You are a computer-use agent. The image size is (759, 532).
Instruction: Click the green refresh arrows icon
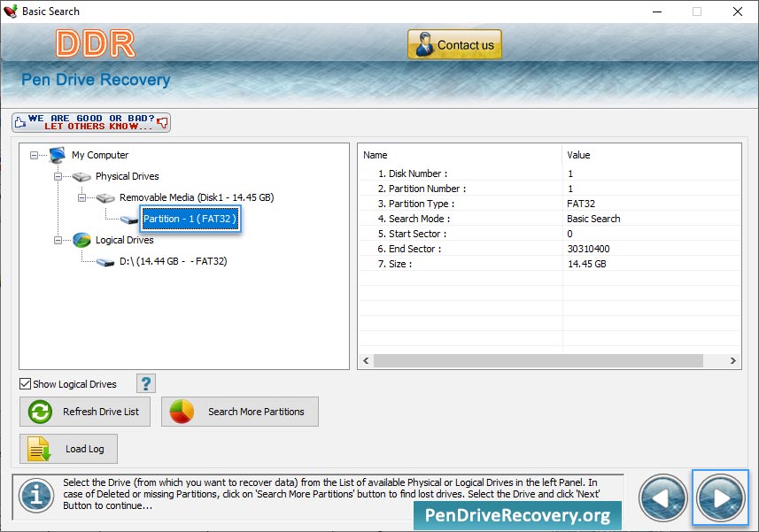click(x=40, y=412)
